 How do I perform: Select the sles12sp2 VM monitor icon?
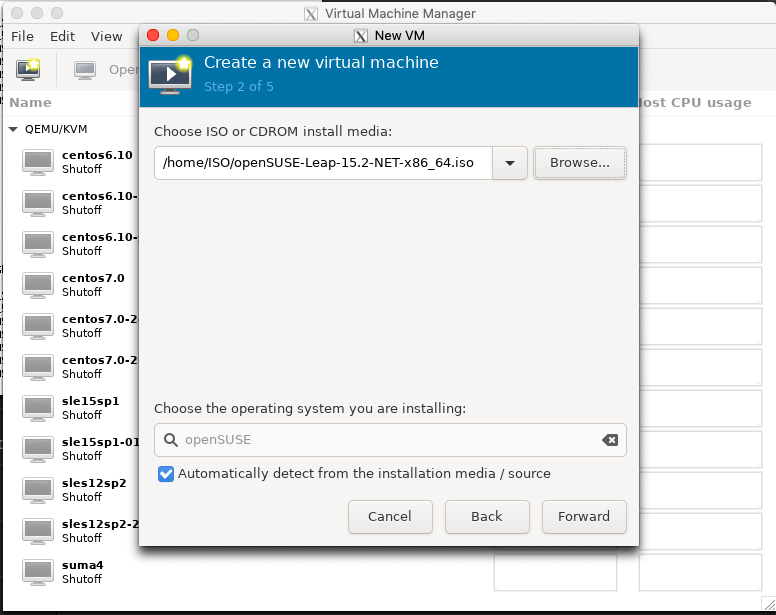[x=38, y=490]
